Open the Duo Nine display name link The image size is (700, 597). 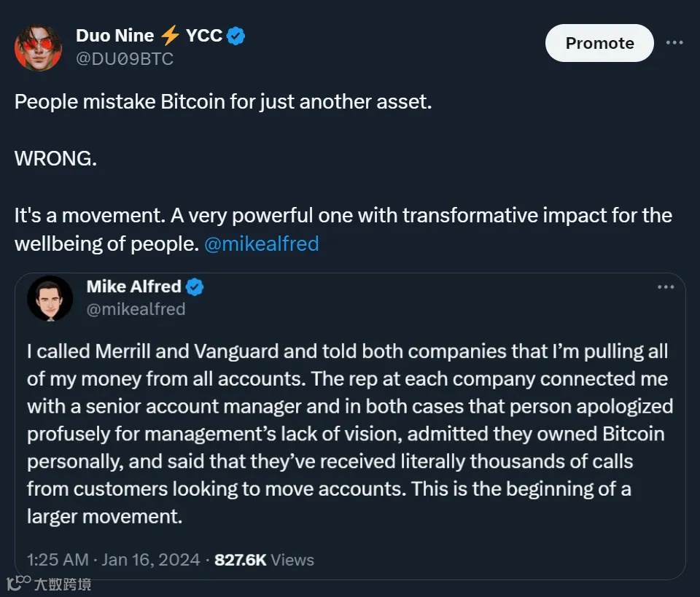click(115, 35)
